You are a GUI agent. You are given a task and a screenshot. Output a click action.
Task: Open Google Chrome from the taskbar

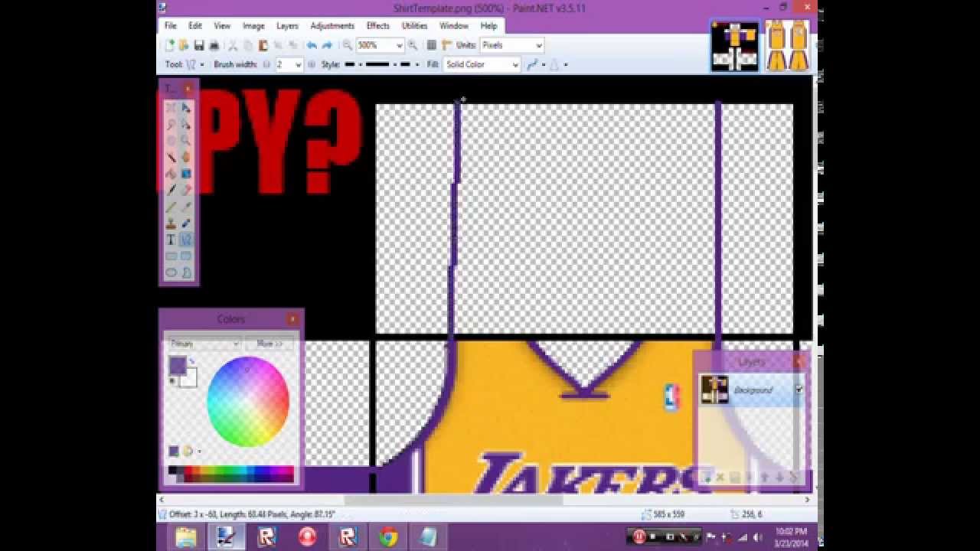tap(388, 536)
